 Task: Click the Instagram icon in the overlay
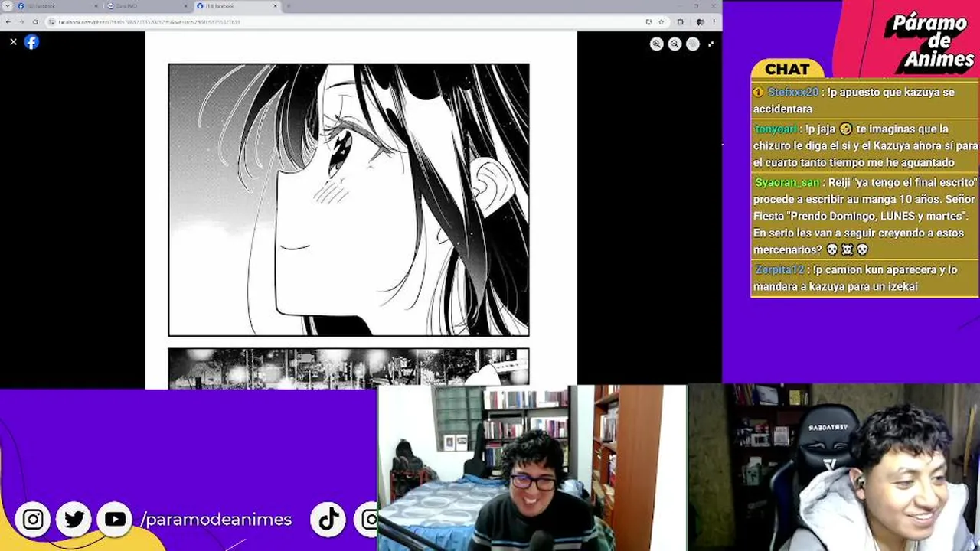click(x=33, y=520)
